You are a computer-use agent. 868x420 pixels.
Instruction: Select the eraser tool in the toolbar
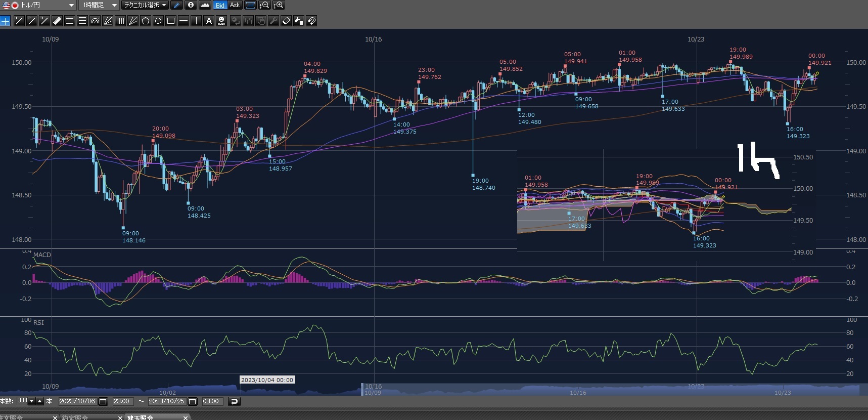pyautogui.click(x=286, y=21)
